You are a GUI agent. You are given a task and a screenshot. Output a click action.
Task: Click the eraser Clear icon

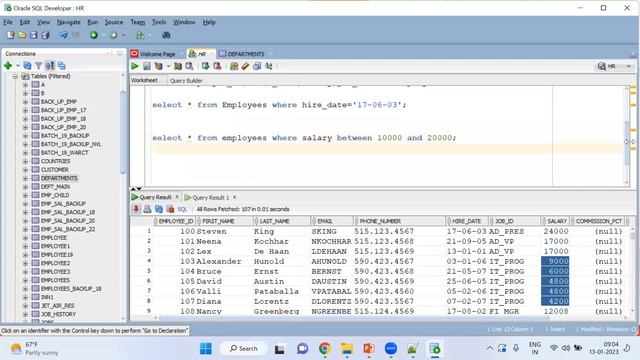[245, 66]
